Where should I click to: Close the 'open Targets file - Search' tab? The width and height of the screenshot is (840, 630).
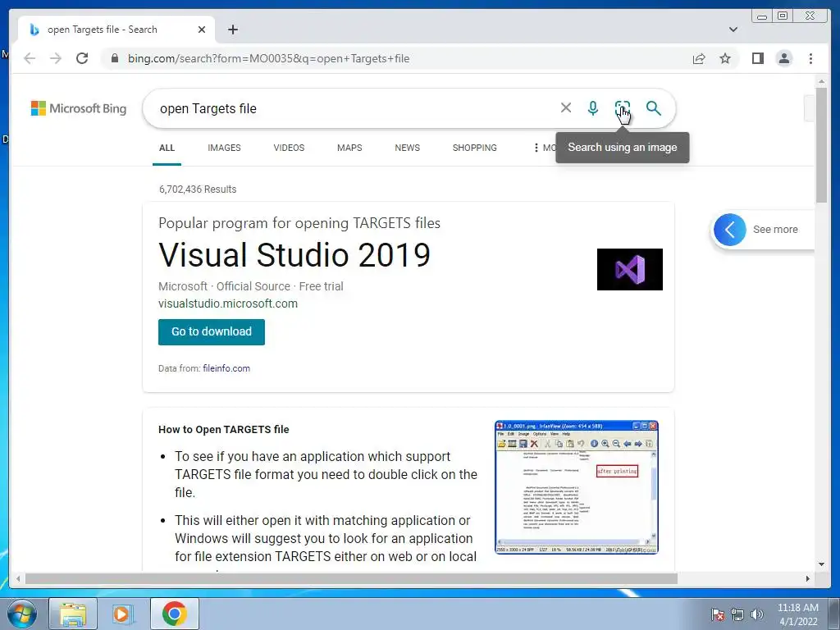[202, 30]
